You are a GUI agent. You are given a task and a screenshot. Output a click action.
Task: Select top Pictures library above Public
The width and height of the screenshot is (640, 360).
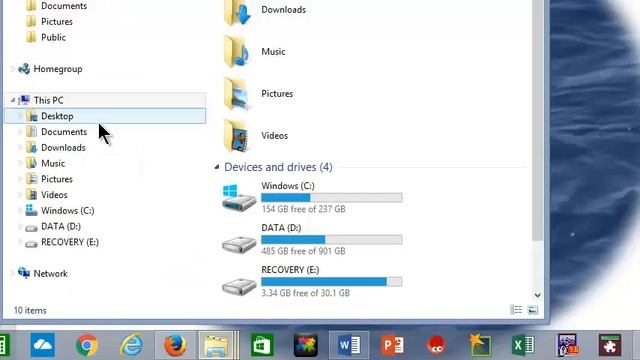click(x=57, y=22)
